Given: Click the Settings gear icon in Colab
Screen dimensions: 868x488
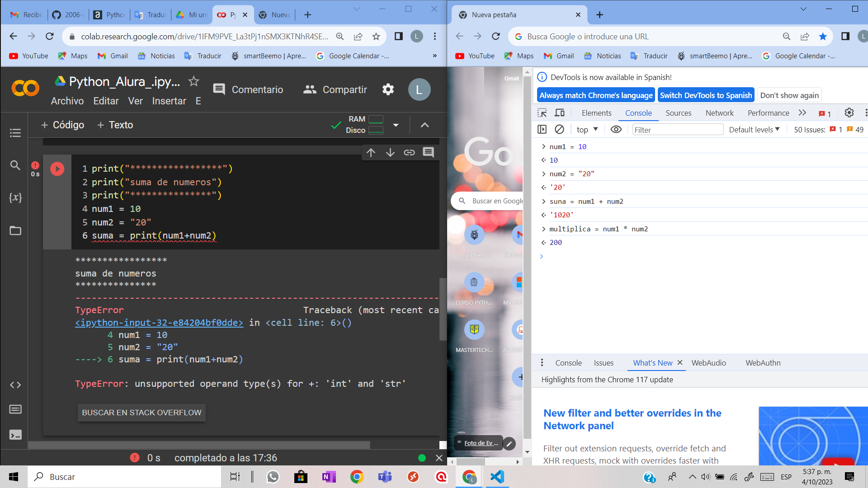Looking at the screenshot, I should 388,89.
